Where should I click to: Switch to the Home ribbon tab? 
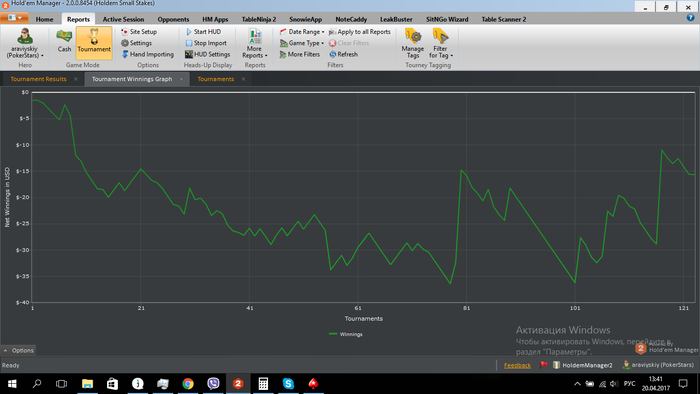[x=45, y=19]
